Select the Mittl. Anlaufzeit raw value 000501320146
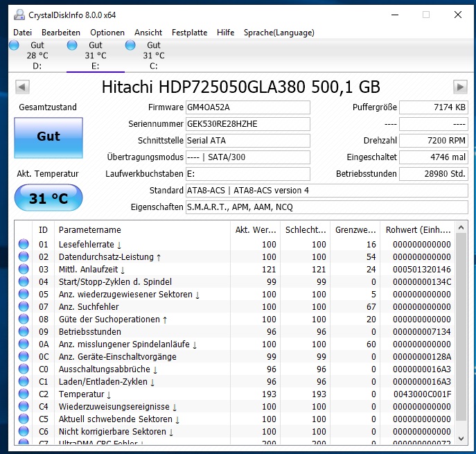 [422, 270]
